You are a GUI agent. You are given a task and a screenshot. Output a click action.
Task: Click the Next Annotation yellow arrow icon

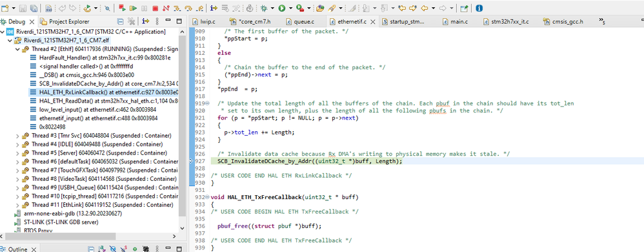click(x=413, y=8)
